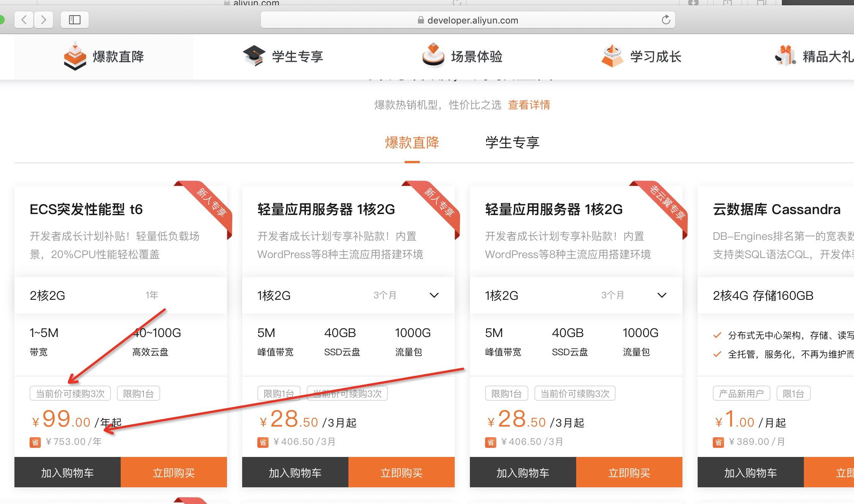
Task: Go forward with Safari forward arrow
Action: coord(44,20)
